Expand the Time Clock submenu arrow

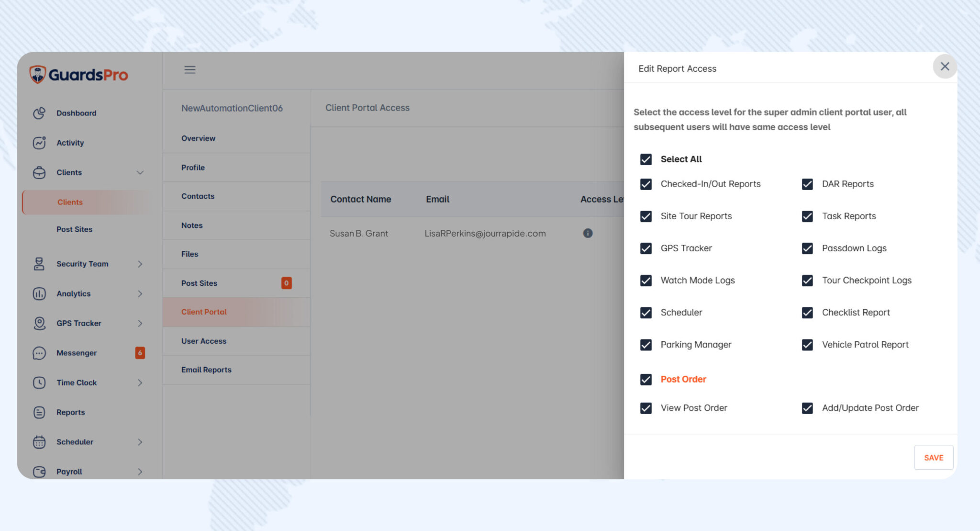pyautogui.click(x=140, y=383)
